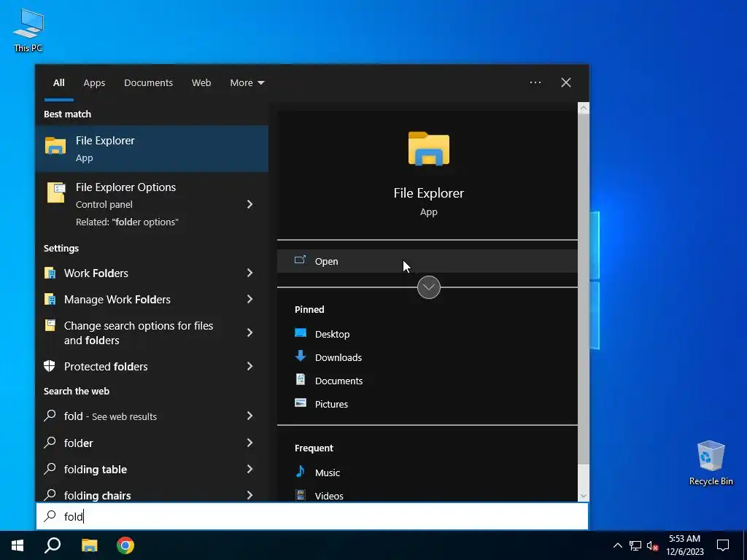Switch to the Web search tab

201,83
